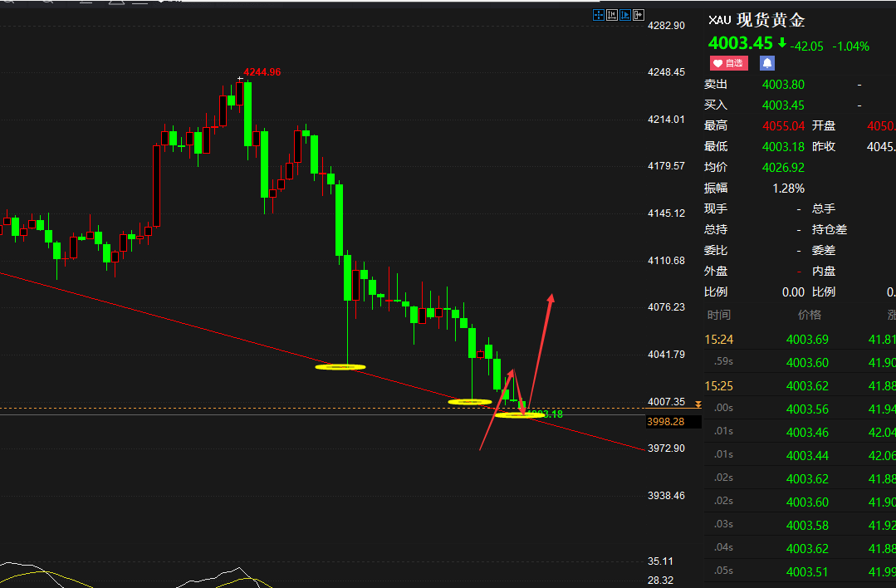Click the 4179.57 price axis label
Screen dimensions: 896x588
(x=666, y=166)
